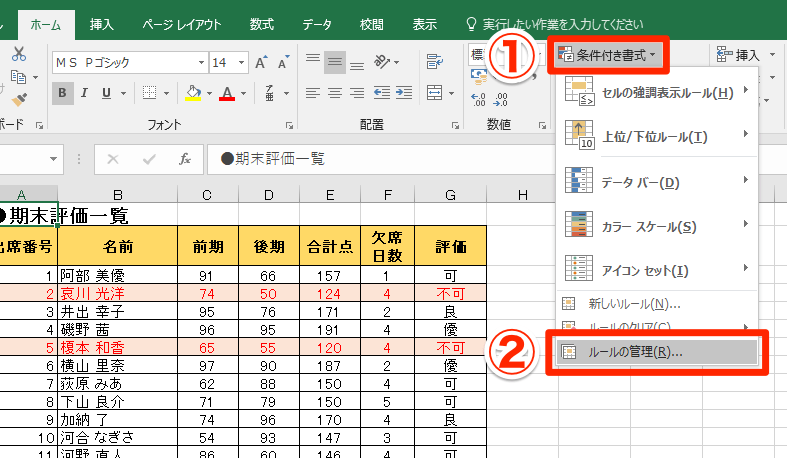Click the Increase Decimal icon
Screen dimensions: 787x458
coord(476,98)
